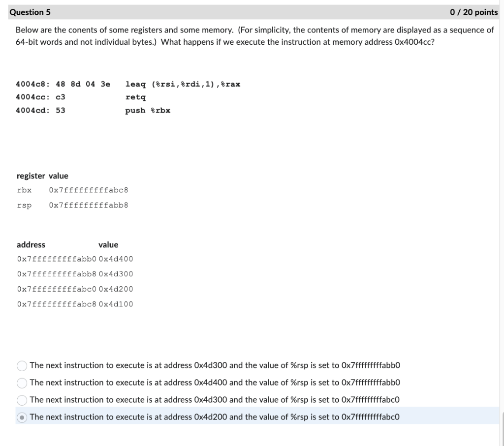This screenshot has height=446, width=504.
Task: Click the 'push %rbx' instruction
Action: [x=148, y=111]
